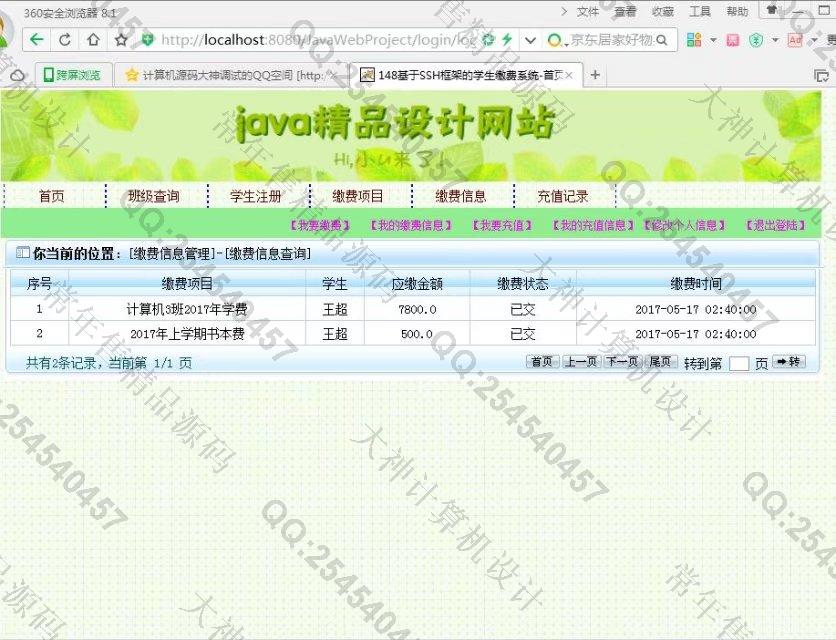Expand the address bar history dropdown

coord(530,40)
